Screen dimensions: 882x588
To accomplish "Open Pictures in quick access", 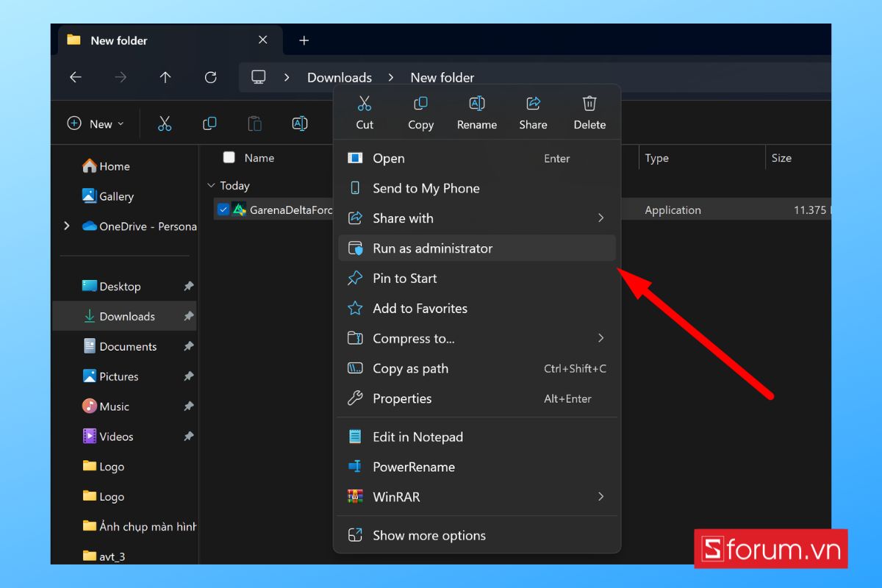I will [x=110, y=376].
